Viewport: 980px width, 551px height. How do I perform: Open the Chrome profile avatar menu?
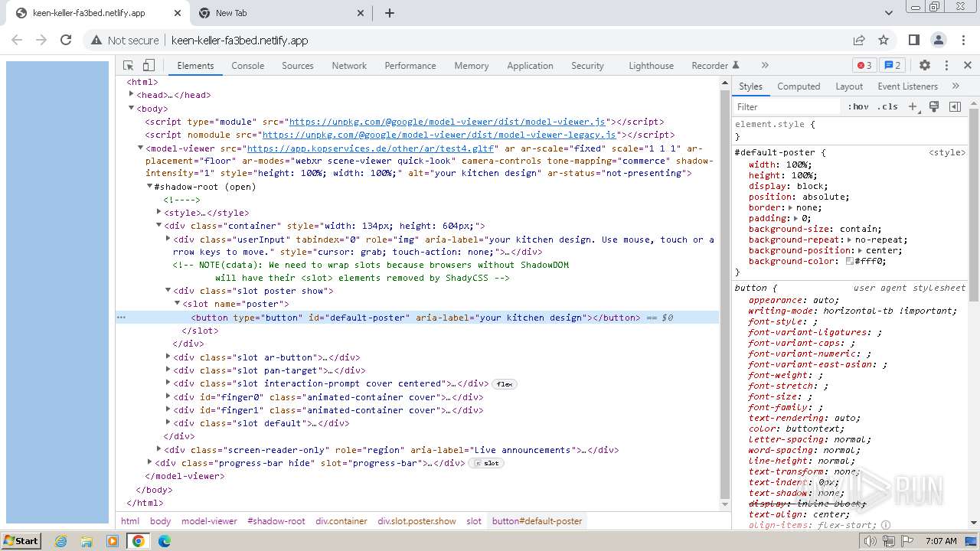[939, 40]
